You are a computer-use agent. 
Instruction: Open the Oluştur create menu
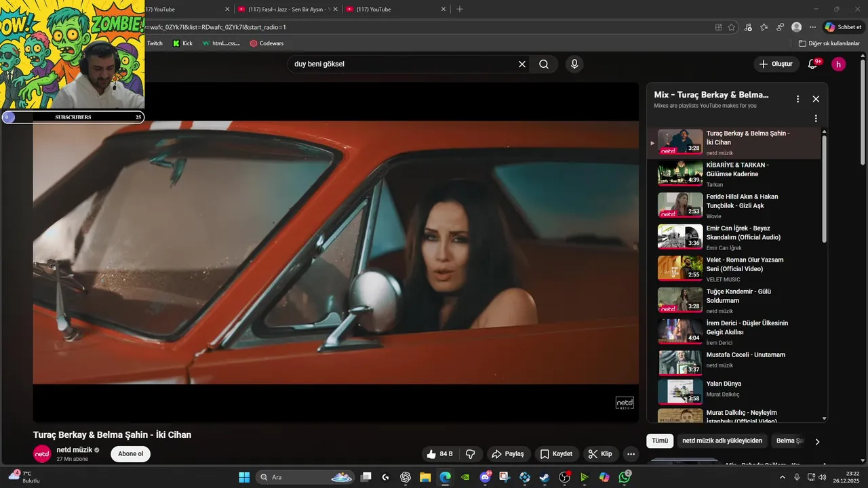pyautogui.click(x=776, y=64)
